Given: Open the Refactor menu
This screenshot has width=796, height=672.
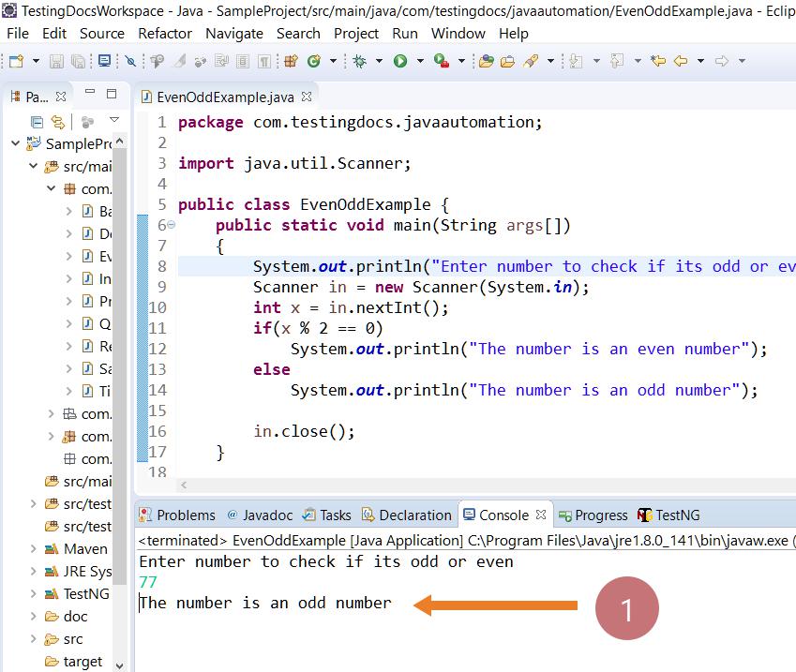Looking at the screenshot, I should [165, 34].
